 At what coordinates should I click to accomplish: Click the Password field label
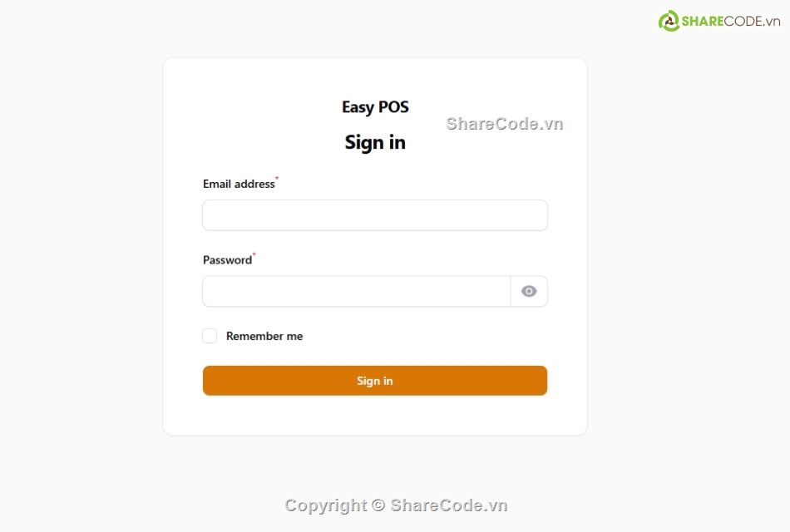tap(227, 260)
